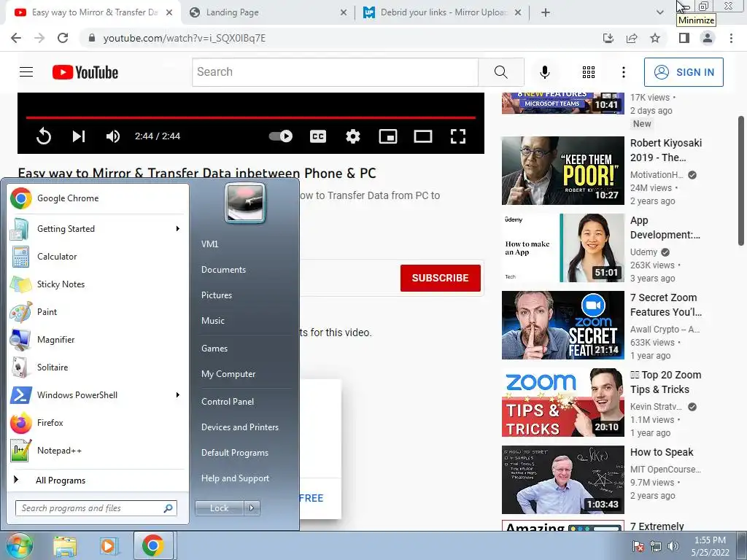Click the search magnifier button
The width and height of the screenshot is (747, 560).
(x=500, y=72)
